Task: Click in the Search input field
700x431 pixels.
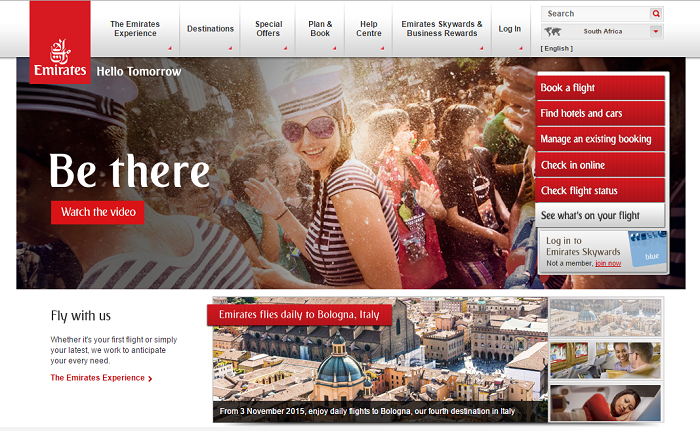Action: click(x=596, y=14)
